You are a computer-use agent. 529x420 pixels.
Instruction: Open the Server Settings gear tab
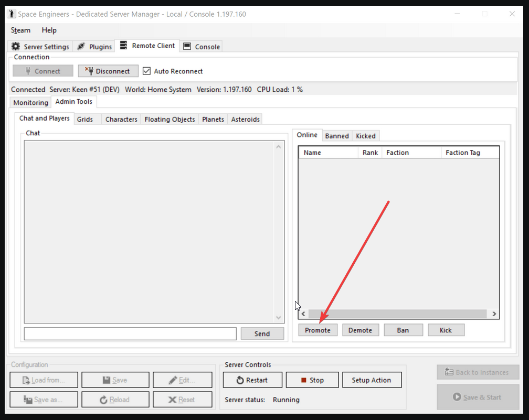point(41,47)
